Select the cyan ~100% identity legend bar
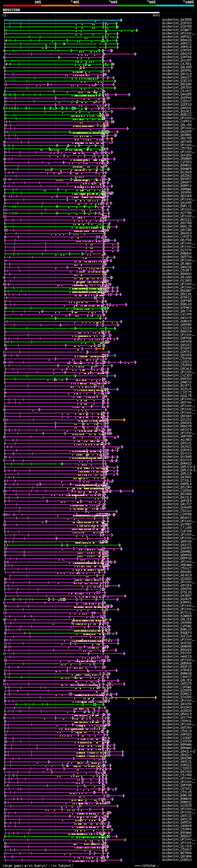 coord(175,6)
